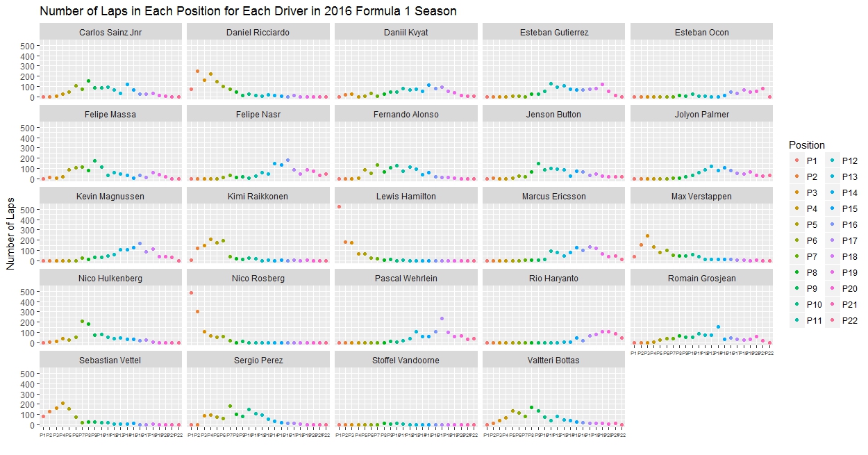Click the P20 legend color dot
Viewport: 868px width, 455px height.
(833, 288)
